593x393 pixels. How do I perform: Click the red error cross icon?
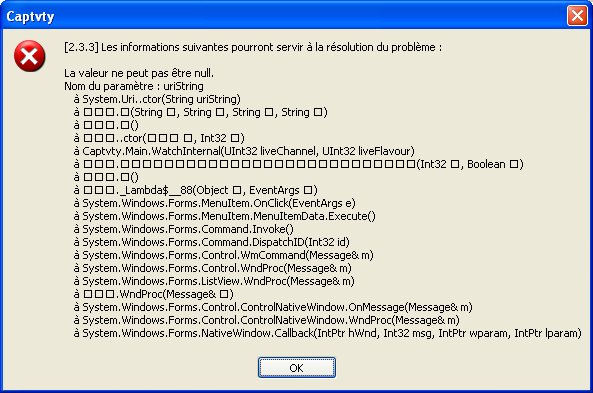click(x=29, y=56)
